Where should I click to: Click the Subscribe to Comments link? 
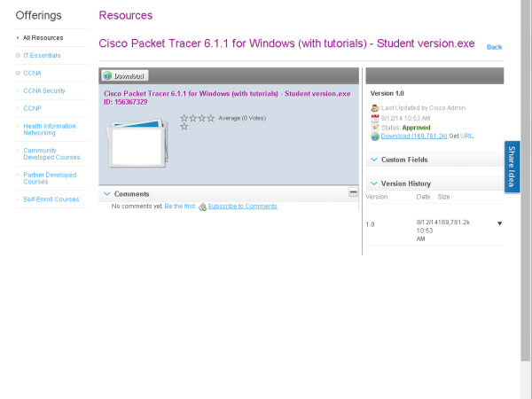(242, 207)
